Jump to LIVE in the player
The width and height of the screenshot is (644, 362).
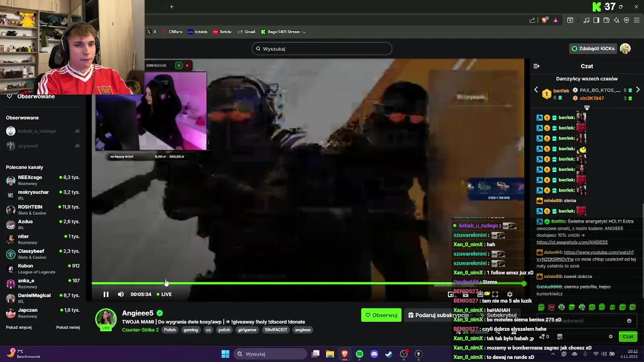pyautogui.click(x=164, y=294)
